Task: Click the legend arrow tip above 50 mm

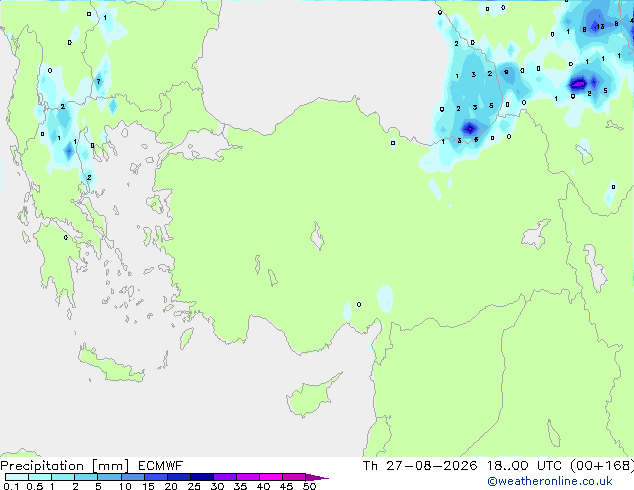Action: pos(317,477)
